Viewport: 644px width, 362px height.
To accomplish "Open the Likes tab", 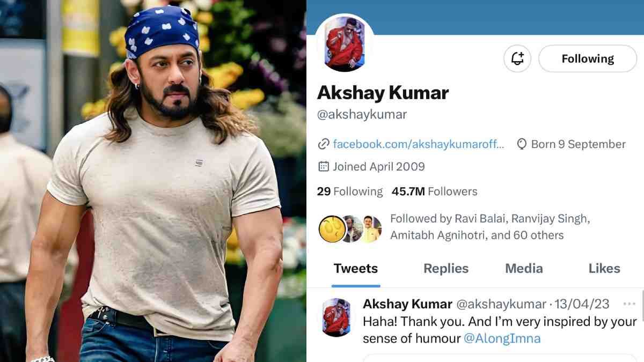I will [x=604, y=269].
